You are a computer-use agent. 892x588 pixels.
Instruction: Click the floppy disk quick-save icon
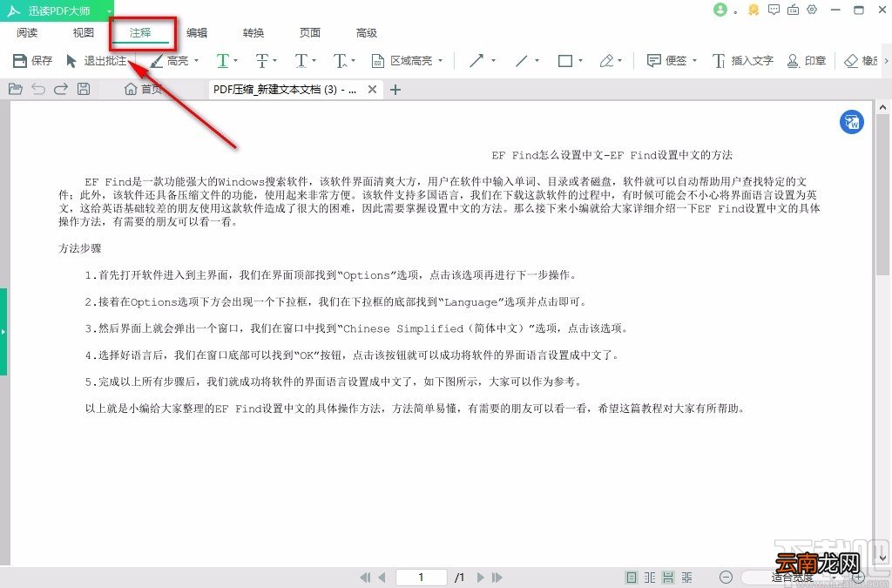click(84, 89)
